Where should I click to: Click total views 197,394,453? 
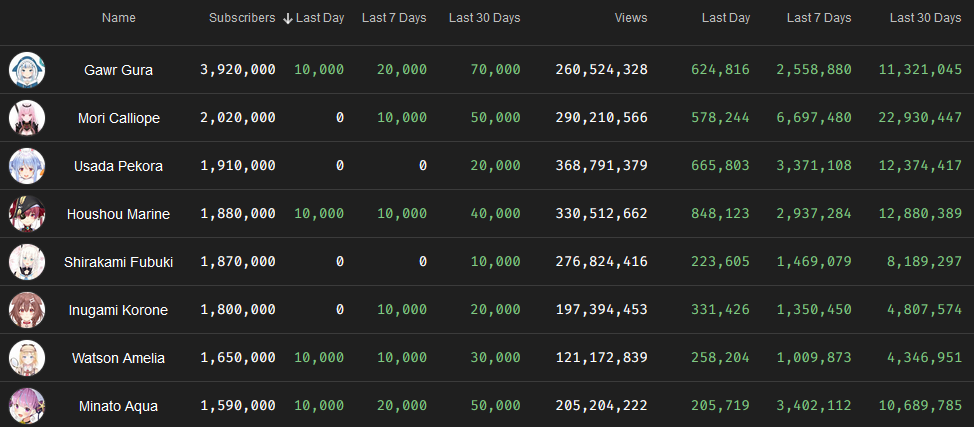pos(601,310)
